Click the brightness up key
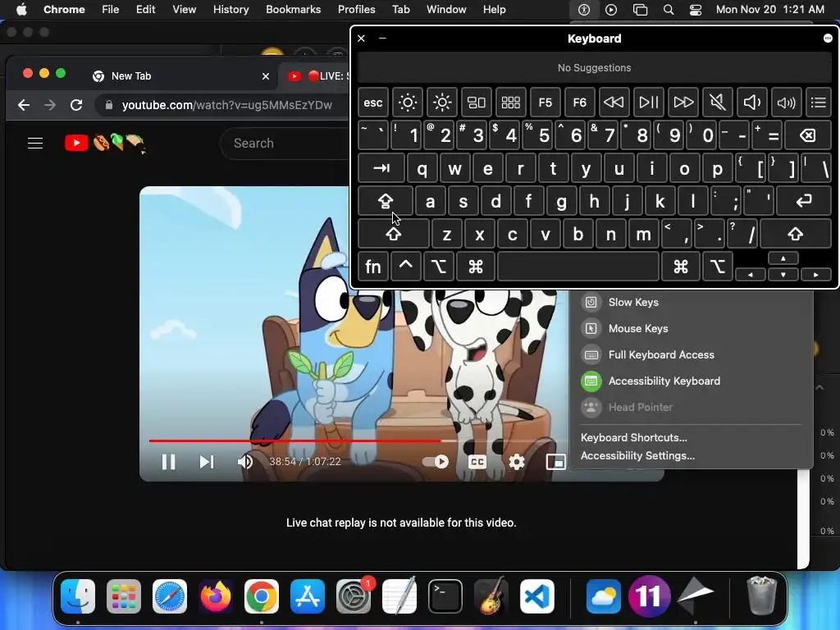 click(442, 103)
